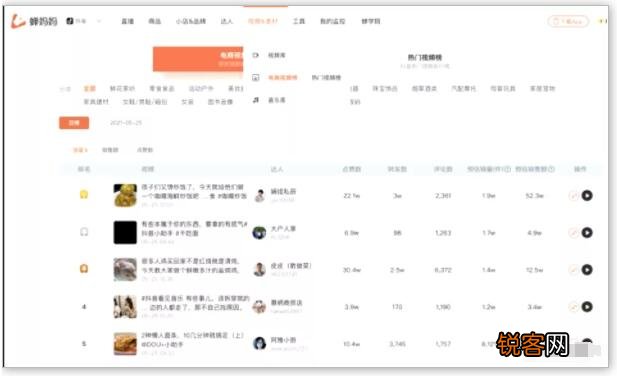617x376 pixels.
Task: Open the trend chart icon in the third row
Action: pyautogui.click(x=574, y=269)
